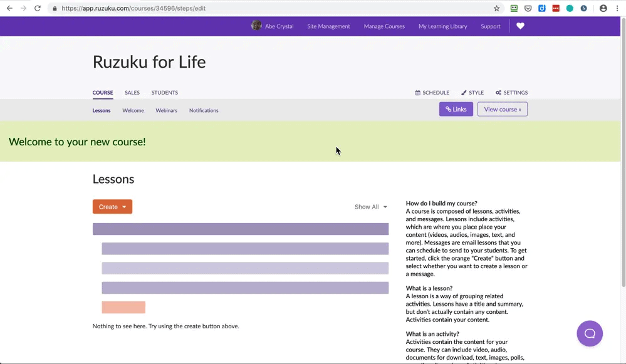Click the View course button
626x364 pixels.
click(x=502, y=109)
